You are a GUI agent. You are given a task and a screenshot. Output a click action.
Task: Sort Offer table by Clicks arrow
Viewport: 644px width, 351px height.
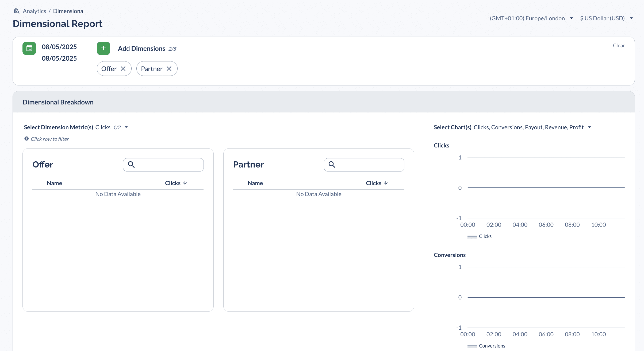coord(185,183)
